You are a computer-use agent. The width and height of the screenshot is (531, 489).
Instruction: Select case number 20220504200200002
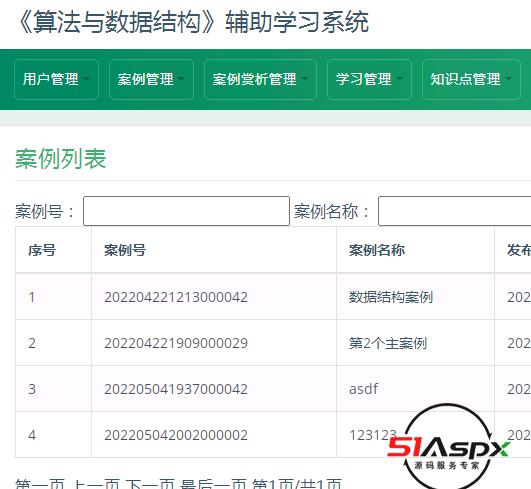(176, 435)
